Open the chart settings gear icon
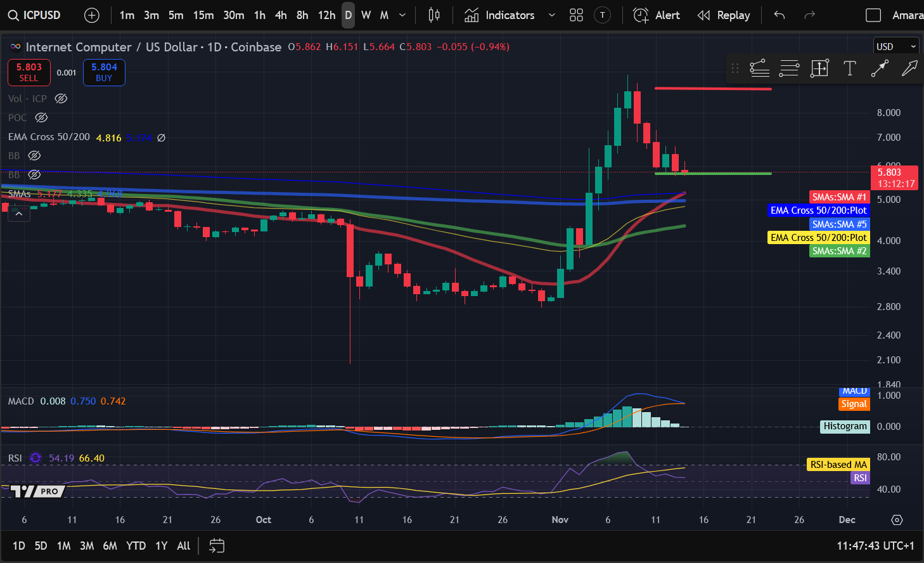 click(897, 520)
